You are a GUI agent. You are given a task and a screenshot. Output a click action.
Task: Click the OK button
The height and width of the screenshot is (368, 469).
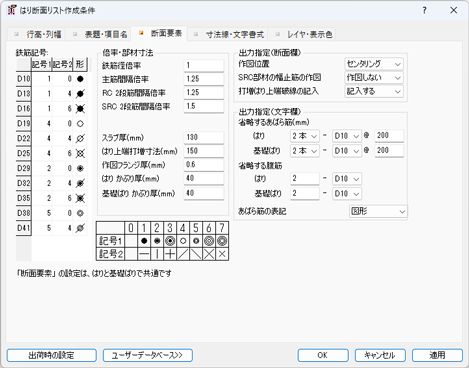[x=323, y=355]
